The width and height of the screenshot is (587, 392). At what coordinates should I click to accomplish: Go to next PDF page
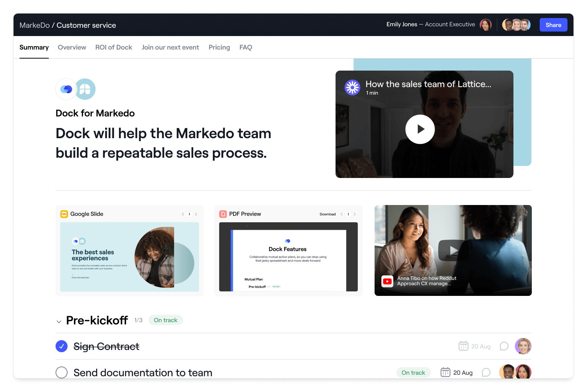[x=355, y=214]
